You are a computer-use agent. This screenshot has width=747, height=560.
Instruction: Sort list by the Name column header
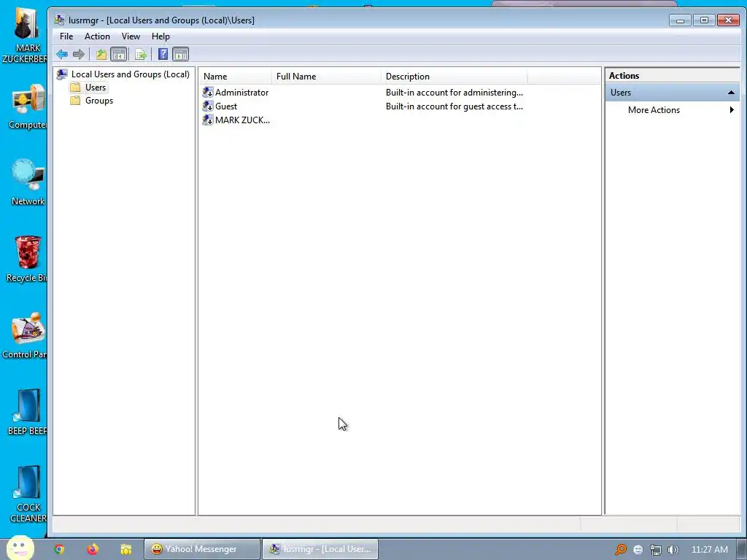[236, 76]
